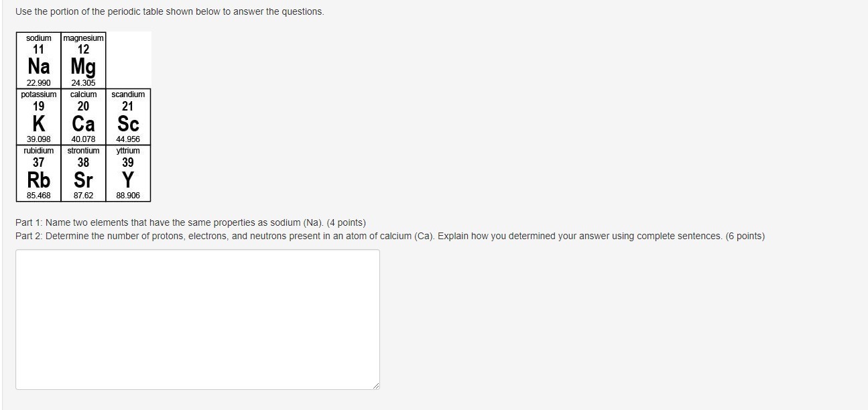Click calcium's atomic number 20

pyautogui.click(x=83, y=106)
